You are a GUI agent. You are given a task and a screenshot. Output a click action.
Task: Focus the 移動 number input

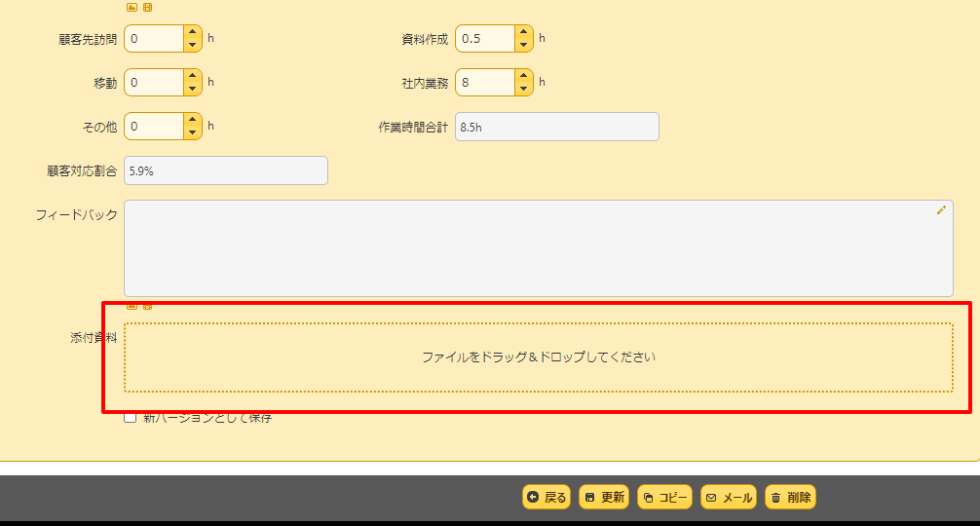[154, 83]
